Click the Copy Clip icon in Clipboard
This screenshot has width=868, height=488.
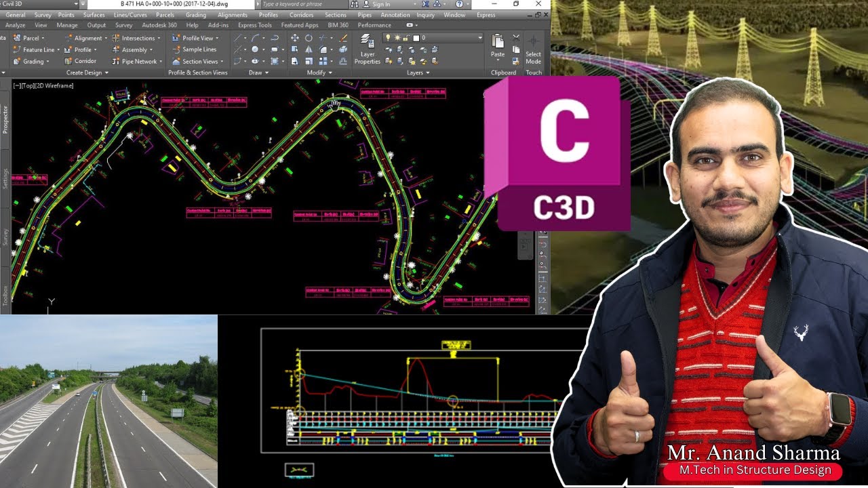tap(516, 49)
